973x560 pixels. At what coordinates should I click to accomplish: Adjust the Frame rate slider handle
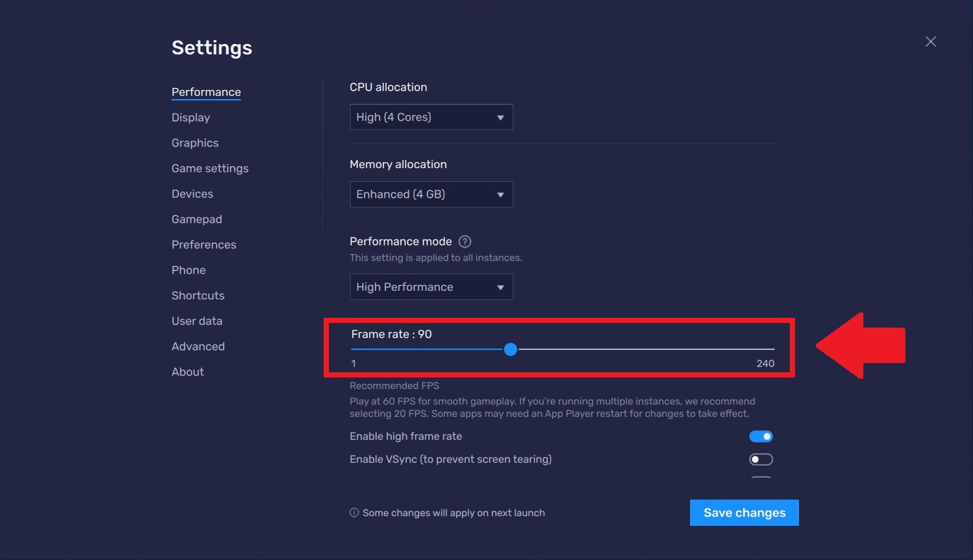click(x=511, y=349)
